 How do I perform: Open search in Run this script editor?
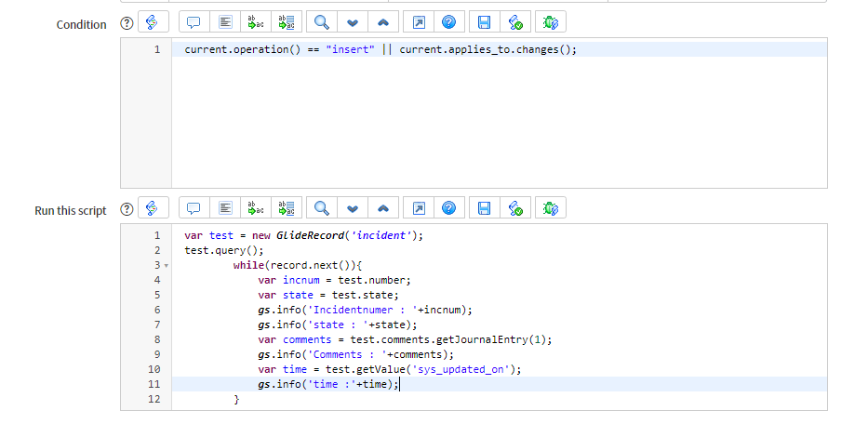[321, 208]
